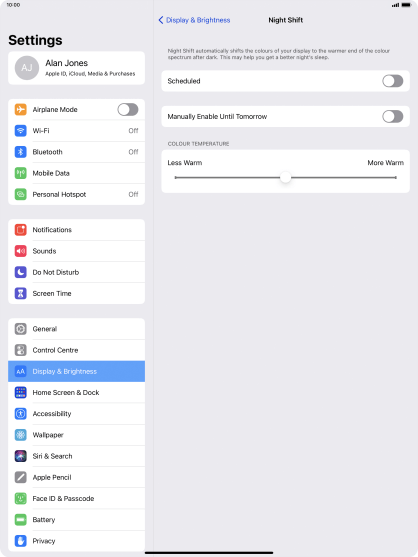The height and width of the screenshot is (557, 418).
Task: Open Personal Hotspot settings
Action: (76, 194)
